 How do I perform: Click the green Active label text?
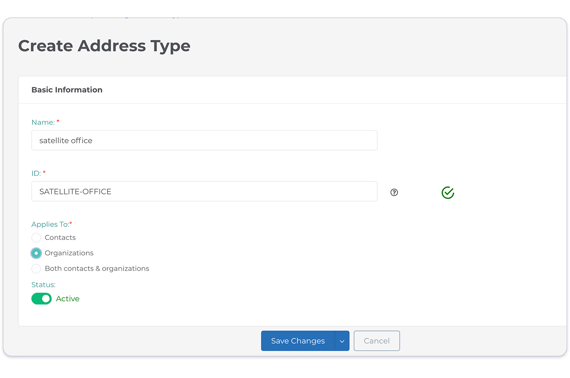(x=68, y=299)
